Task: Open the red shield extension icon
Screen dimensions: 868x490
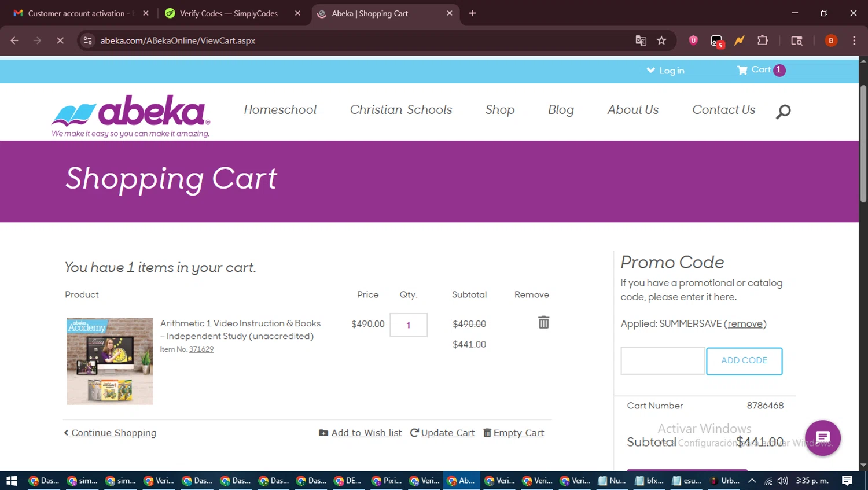Action: point(693,40)
